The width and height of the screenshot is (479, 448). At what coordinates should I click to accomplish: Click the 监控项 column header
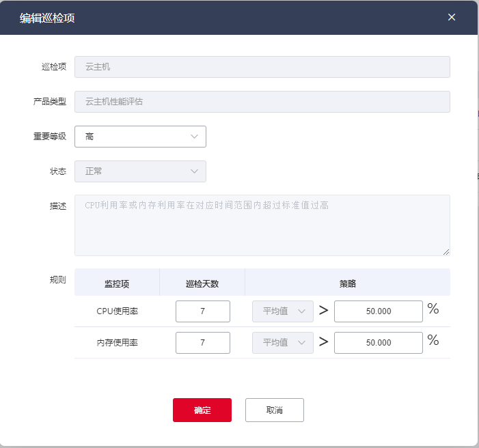(x=117, y=283)
